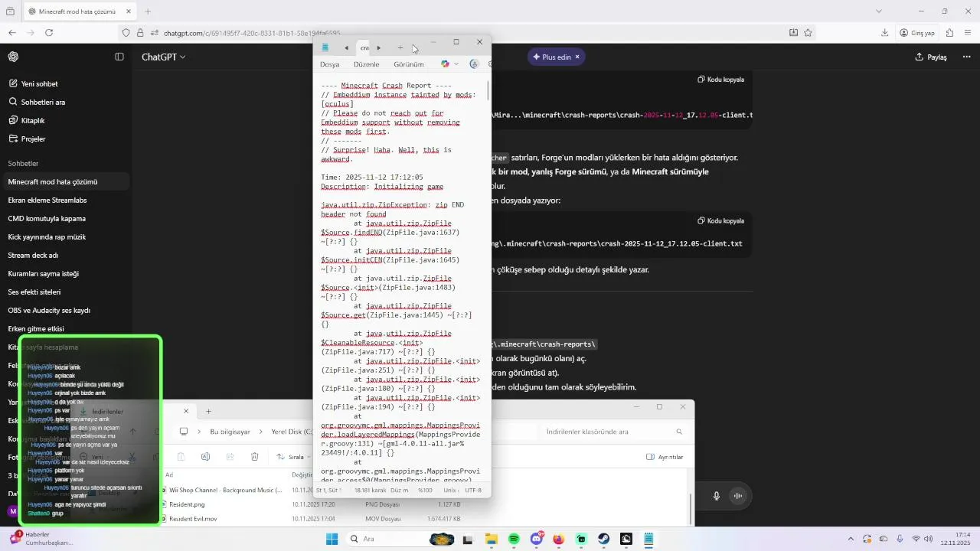Click the Paylaş share button
Image resolution: width=980 pixels, height=551 pixels.
pyautogui.click(x=931, y=57)
